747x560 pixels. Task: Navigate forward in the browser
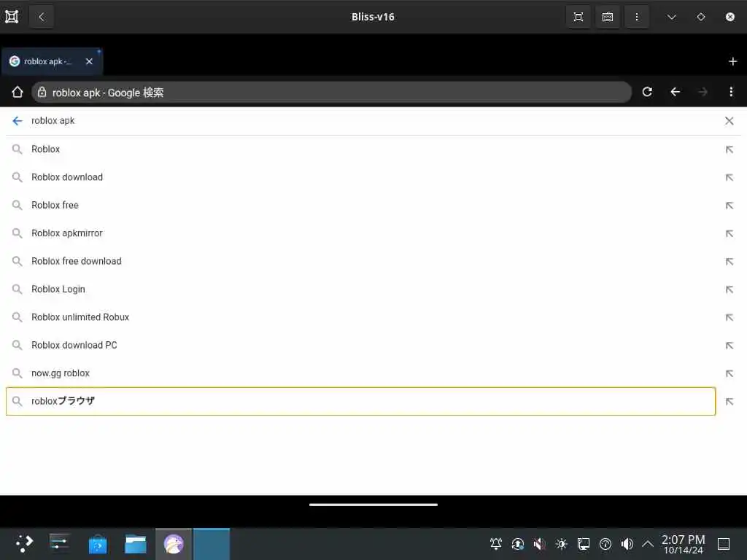(x=703, y=92)
